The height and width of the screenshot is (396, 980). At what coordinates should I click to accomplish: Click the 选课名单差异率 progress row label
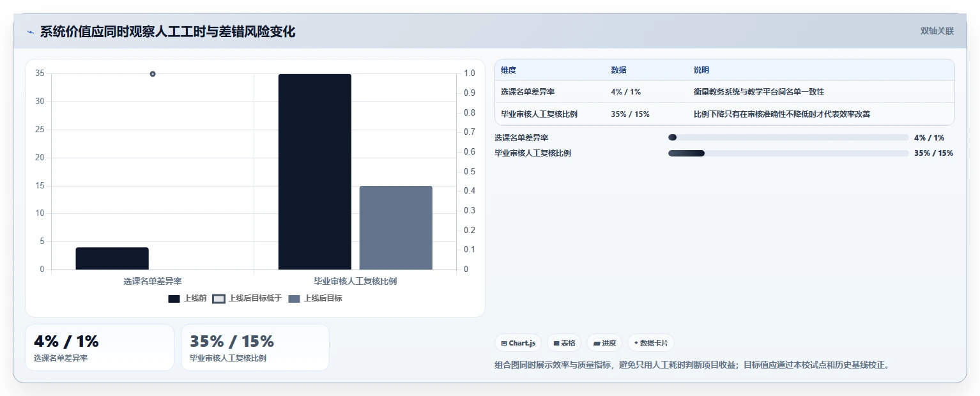pyautogui.click(x=521, y=138)
